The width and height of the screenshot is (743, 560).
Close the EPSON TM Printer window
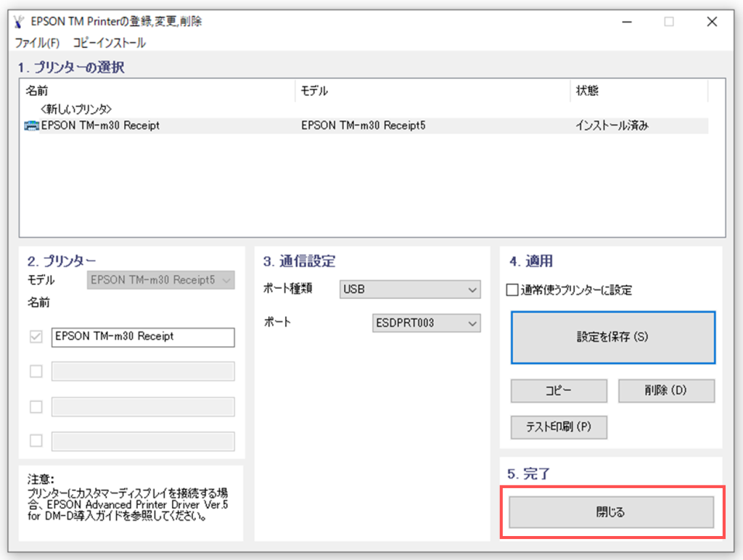[712, 22]
